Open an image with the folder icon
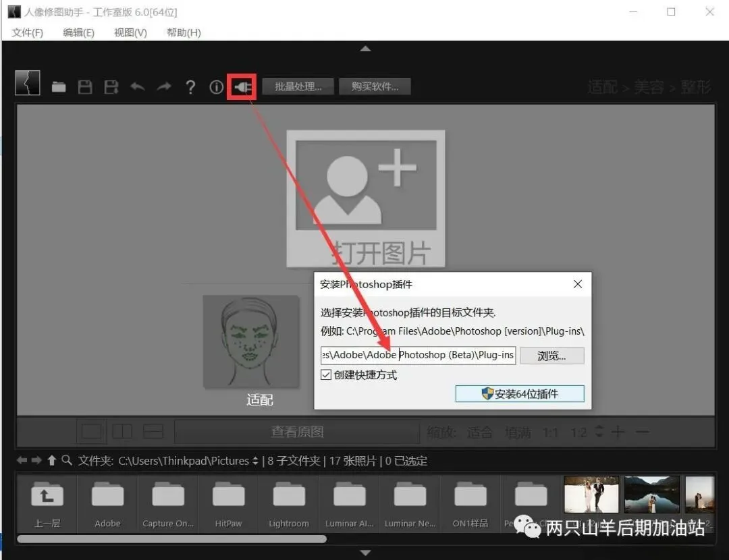The image size is (729, 560). (59, 87)
